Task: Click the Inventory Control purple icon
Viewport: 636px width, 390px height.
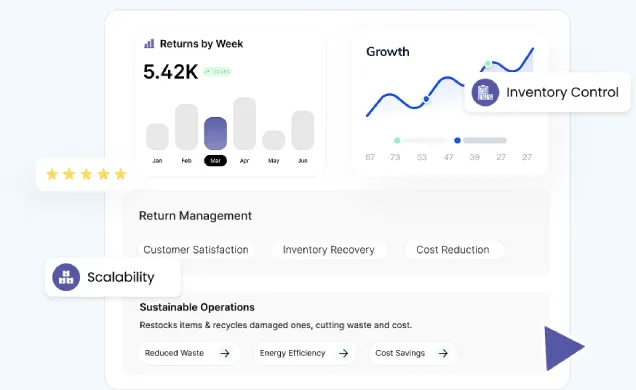Action: click(x=485, y=92)
